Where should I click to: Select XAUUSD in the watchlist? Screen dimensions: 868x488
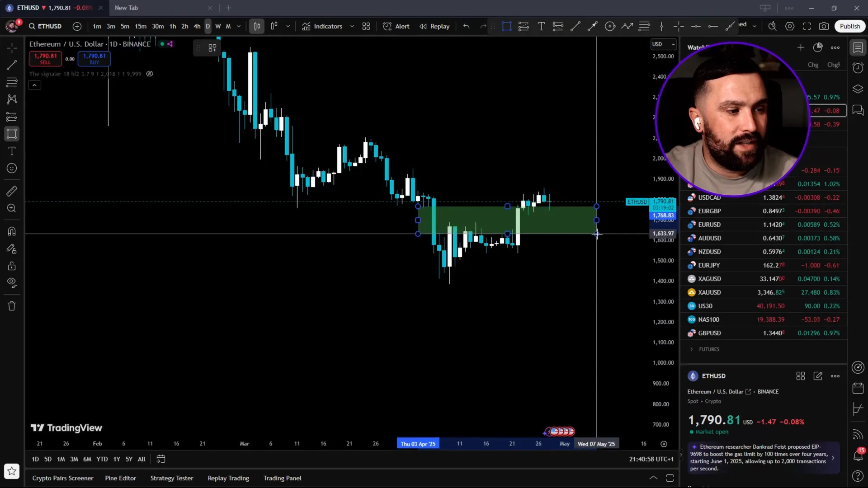pos(764,292)
